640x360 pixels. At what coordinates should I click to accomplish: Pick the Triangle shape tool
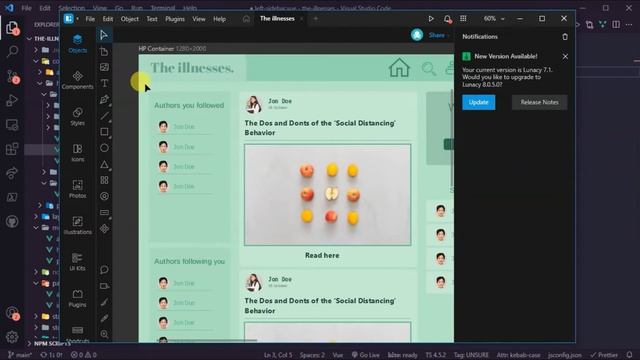click(104, 164)
